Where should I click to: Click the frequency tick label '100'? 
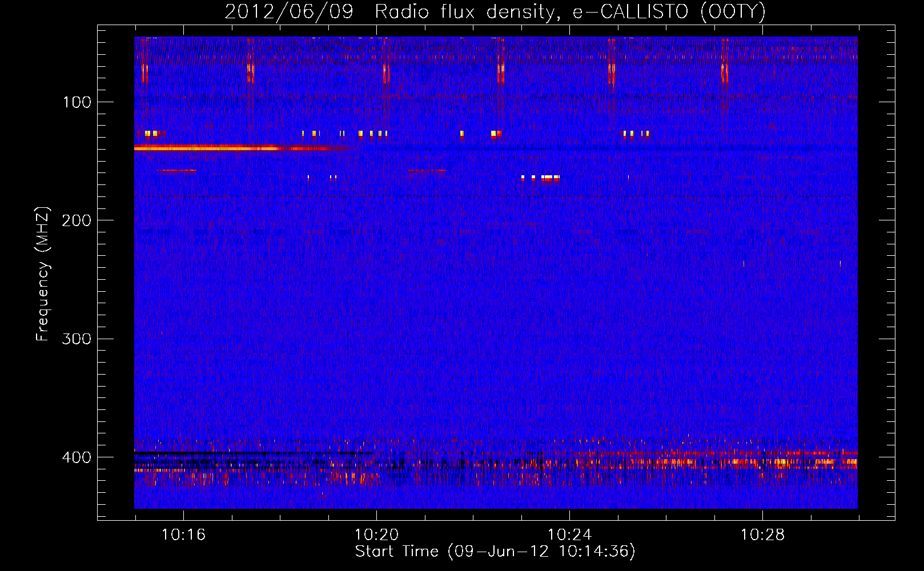(77, 102)
